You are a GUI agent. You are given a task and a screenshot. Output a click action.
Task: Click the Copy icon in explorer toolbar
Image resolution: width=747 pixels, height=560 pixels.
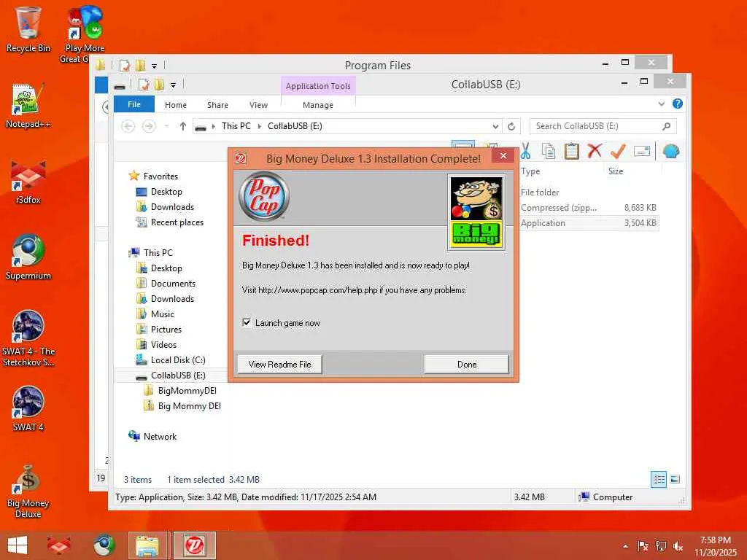coord(549,151)
